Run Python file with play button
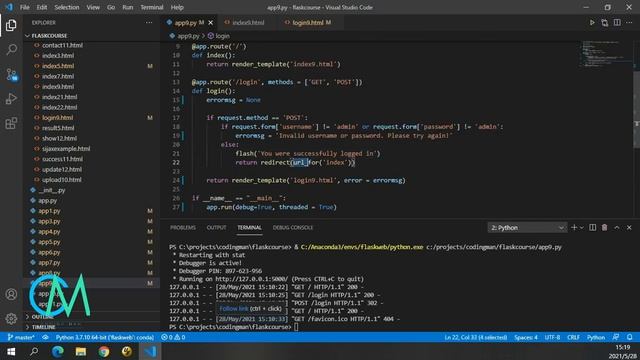Image resolution: width=640 pixels, height=360 pixels. click(x=592, y=22)
